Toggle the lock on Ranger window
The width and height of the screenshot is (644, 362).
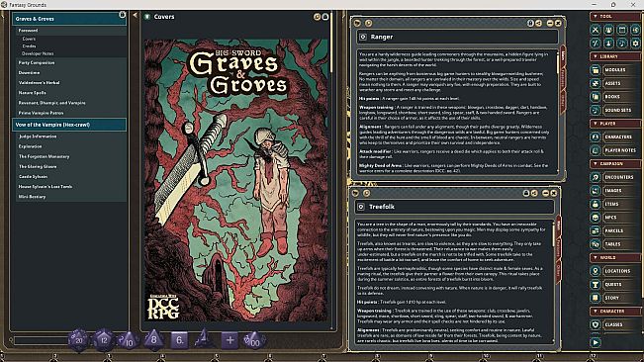530,23
